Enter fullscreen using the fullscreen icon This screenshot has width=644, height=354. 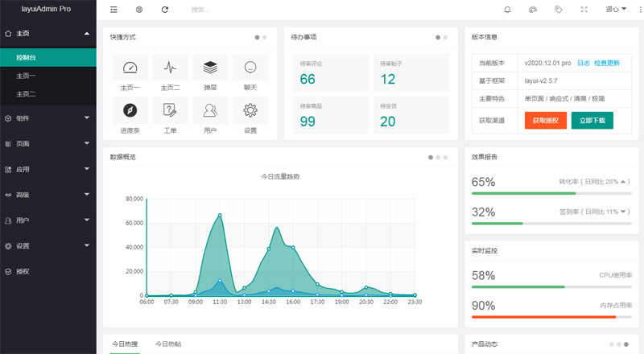point(584,10)
